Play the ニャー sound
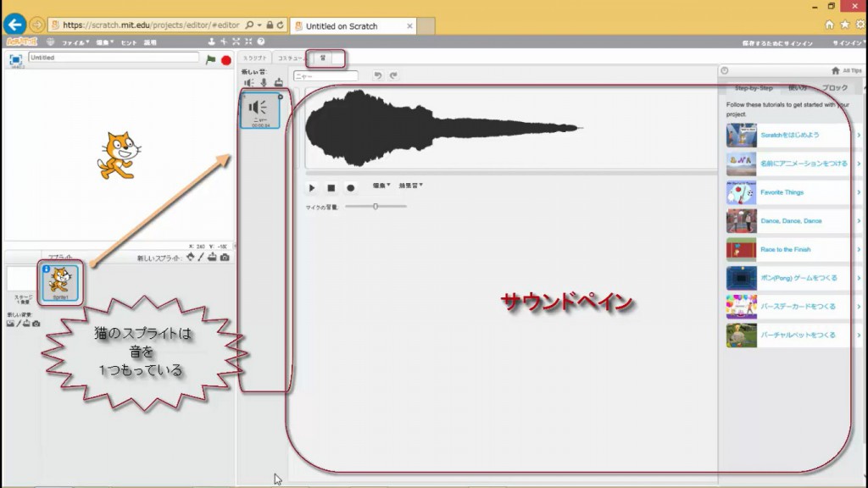This screenshot has width=868, height=488. tap(312, 188)
